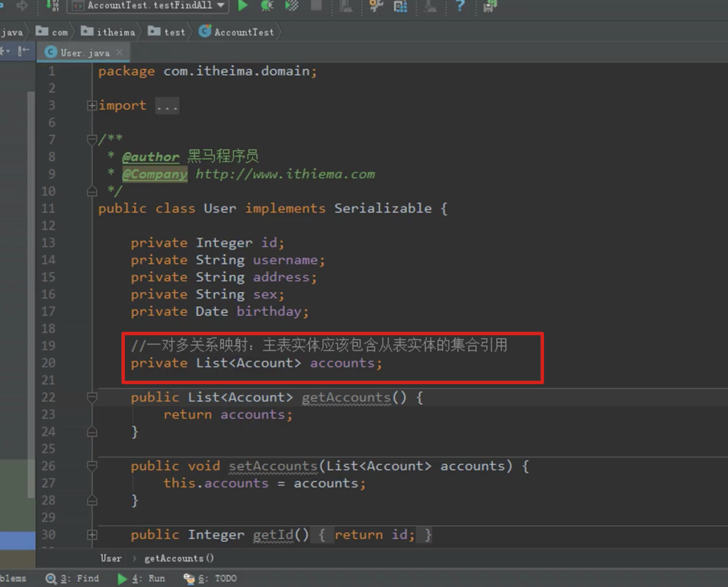Click the one-to-many Chinese comment on line 19

point(319,345)
